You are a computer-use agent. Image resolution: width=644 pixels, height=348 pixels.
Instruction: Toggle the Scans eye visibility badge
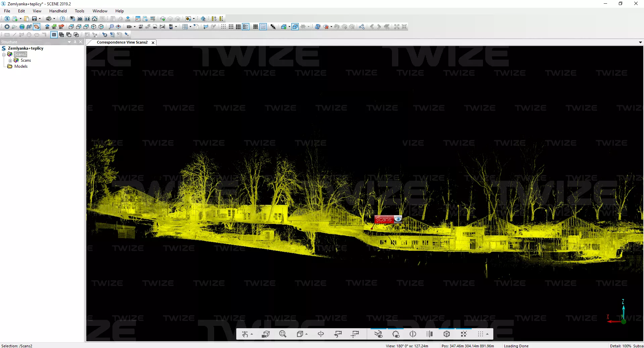(x=398, y=219)
